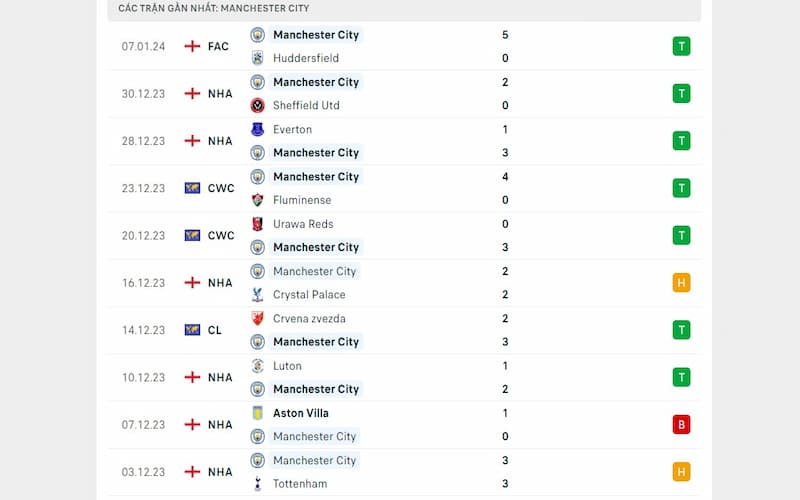Image resolution: width=800 pixels, height=500 pixels.
Task: Click the Crvena zvezda club crest
Action: (258, 319)
